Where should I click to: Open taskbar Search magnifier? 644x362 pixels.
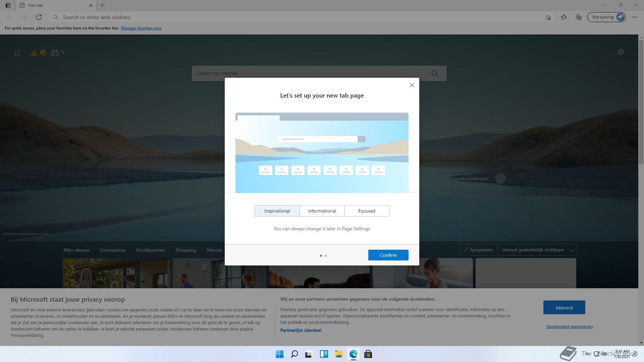point(294,354)
